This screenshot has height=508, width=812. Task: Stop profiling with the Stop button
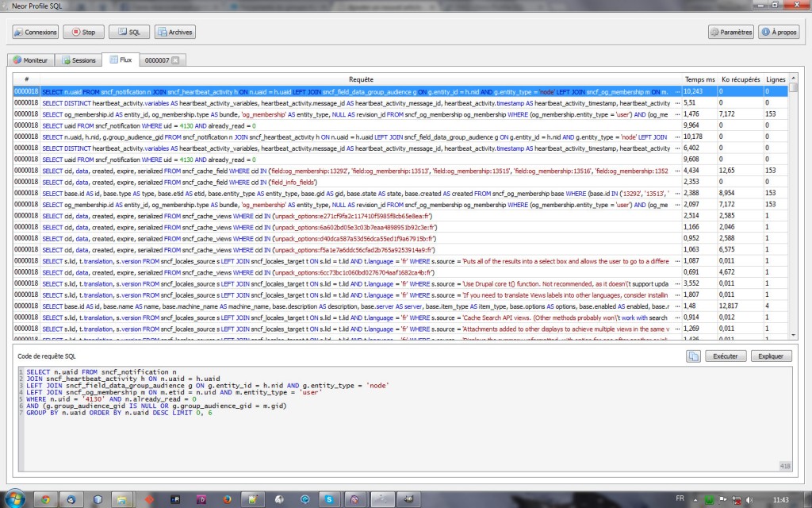(82, 33)
